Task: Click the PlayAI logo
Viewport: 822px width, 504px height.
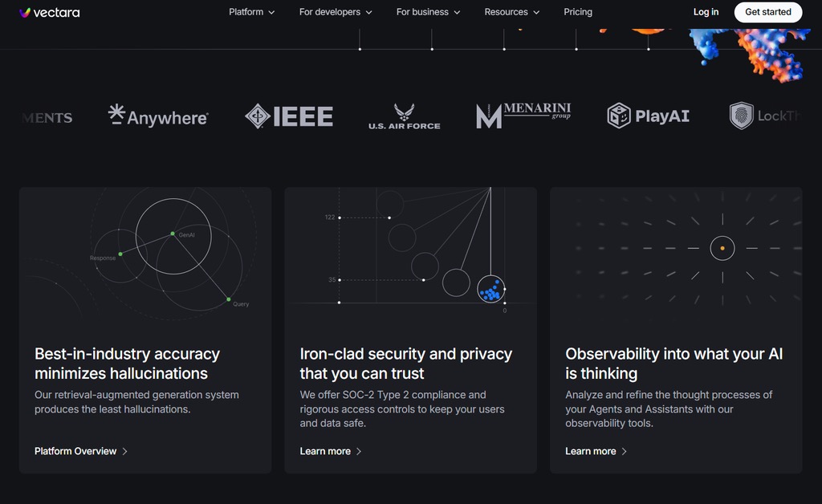Action: click(649, 116)
